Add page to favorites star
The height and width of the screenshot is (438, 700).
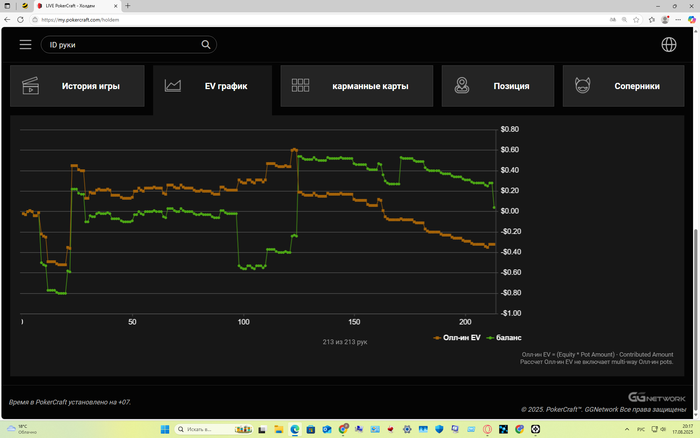[636, 20]
